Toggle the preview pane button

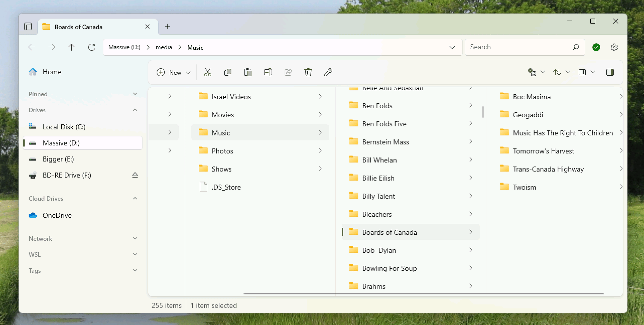point(610,72)
